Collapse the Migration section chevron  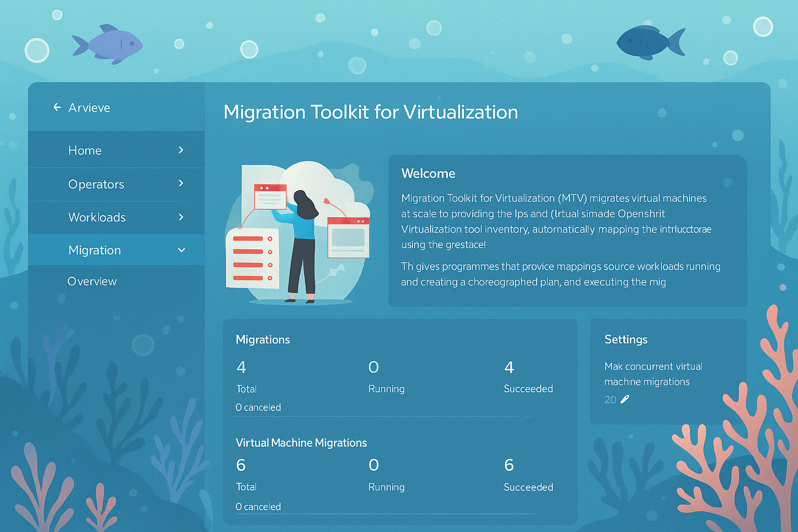[181, 250]
